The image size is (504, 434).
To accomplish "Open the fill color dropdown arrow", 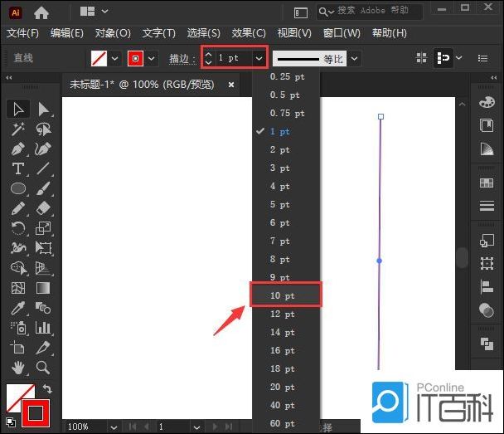I will 114,59.
